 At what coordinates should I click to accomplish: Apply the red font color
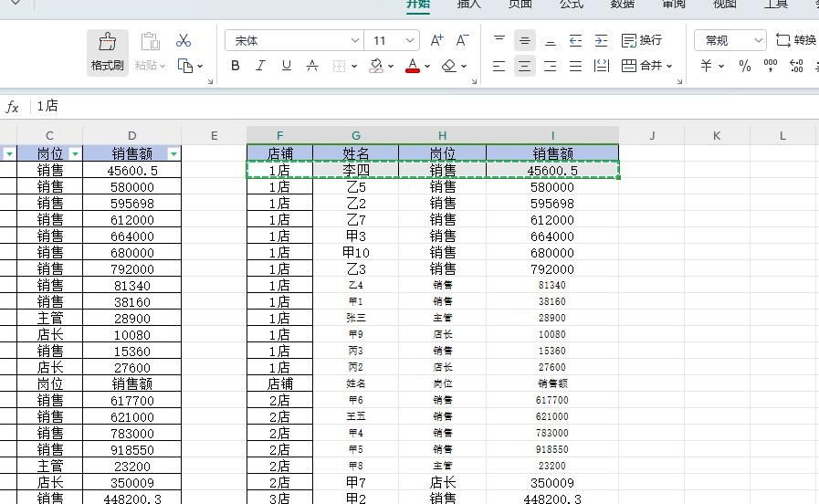413,66
